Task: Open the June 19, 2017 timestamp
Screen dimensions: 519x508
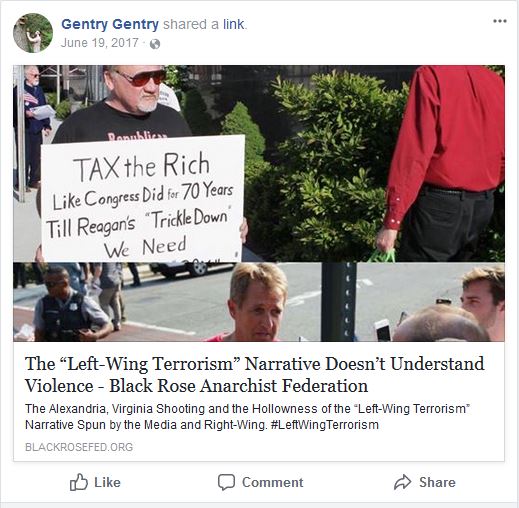Action: click(x=99, y=43)
